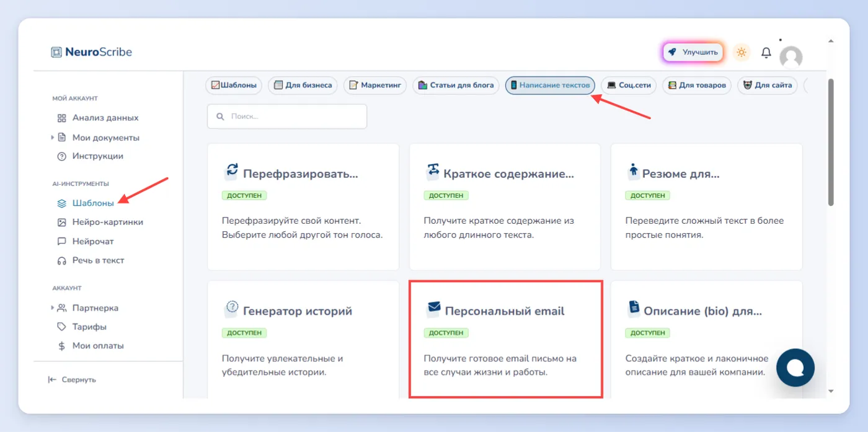Select the Для бизнеса category tab

click(x=303, y=86)
